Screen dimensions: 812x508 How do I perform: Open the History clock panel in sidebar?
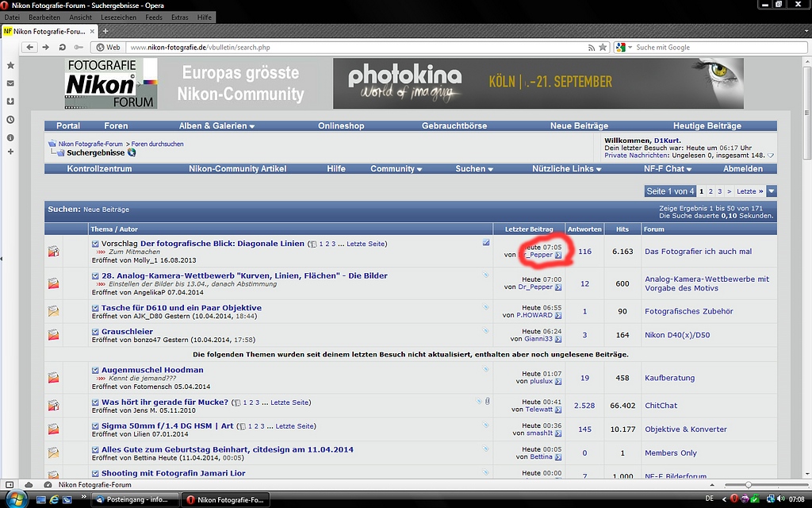coord(10,119)
